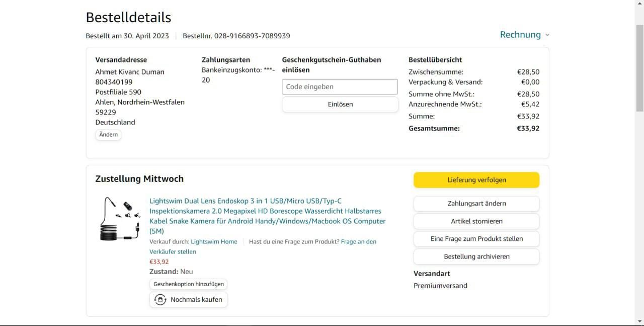This screenshot has width=644, height=326.
Task: Click the small chevron arrow next to Rechnung
Action: [547, 35]
